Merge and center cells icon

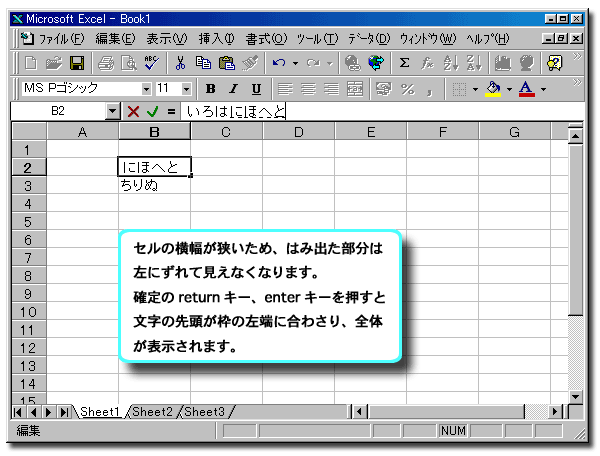pos(355,89)
